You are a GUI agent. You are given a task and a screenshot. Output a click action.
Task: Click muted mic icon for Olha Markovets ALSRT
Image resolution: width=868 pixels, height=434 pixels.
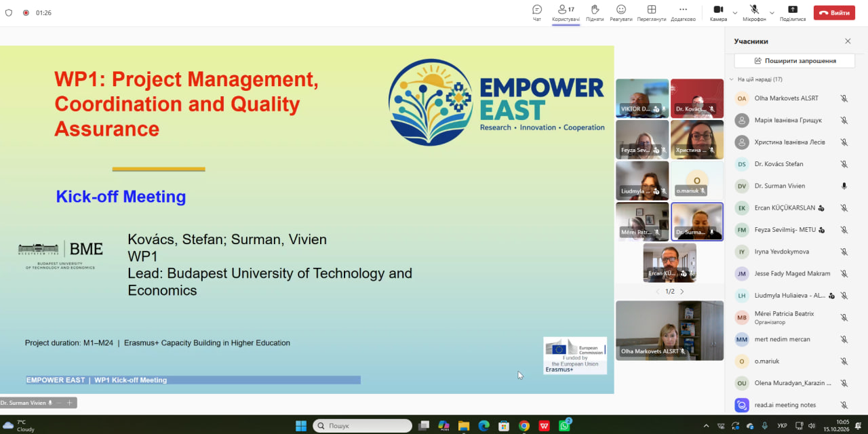(x=844, y=98)
